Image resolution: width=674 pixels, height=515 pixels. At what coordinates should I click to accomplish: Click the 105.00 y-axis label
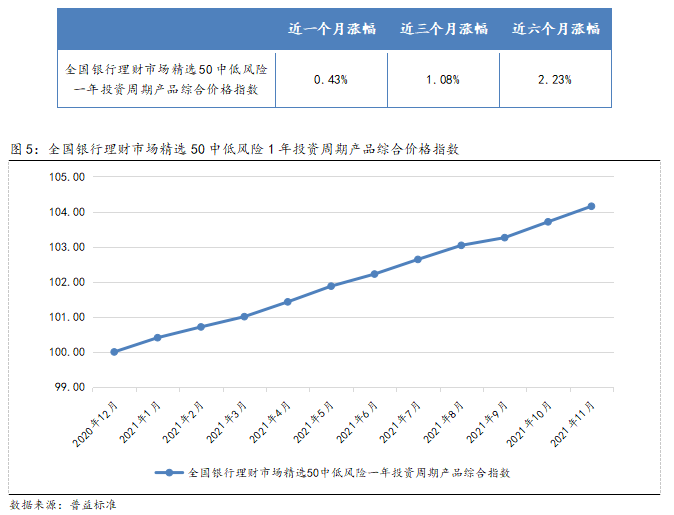pos(68,177)
